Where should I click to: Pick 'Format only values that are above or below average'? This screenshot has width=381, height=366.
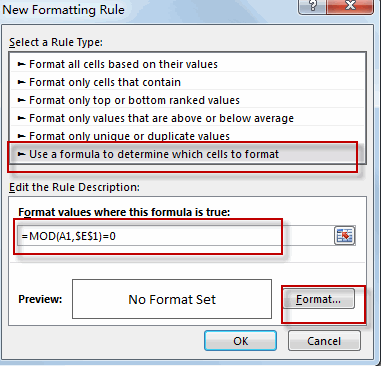coord(187,118)
